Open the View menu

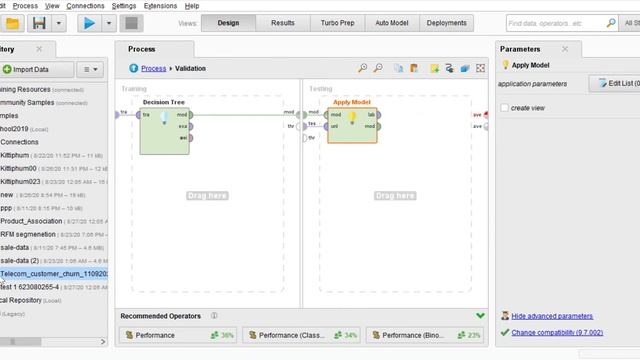52,6
